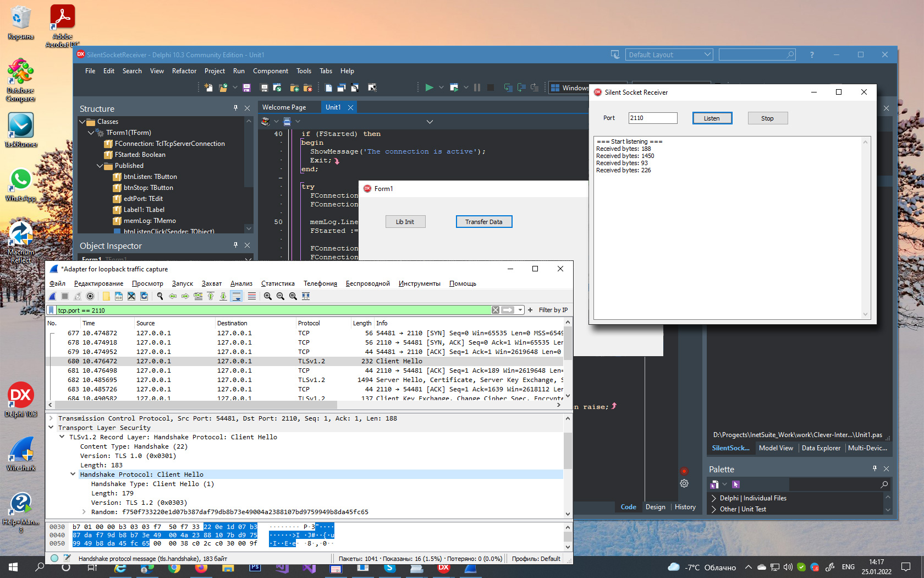The width and height of the screenshot is (924, 578).
Task: Run the Delphi project with green arrow
Action: point(429,88)
